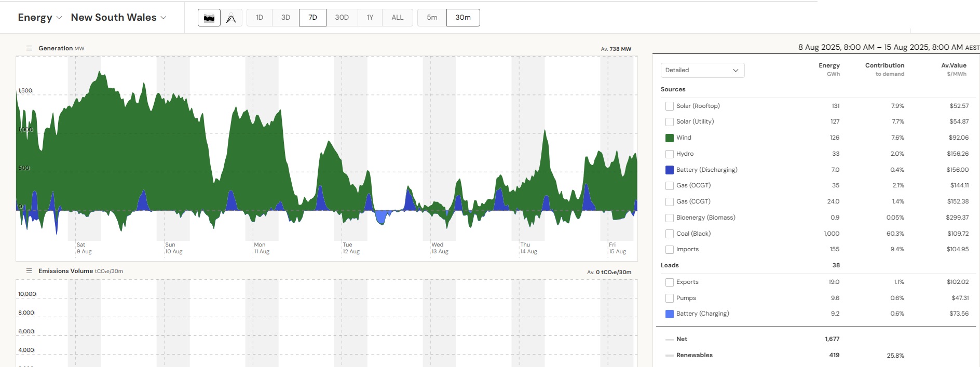Image resolution: width=980 pixels, height=367 pixels.
Task: Switch to the line chart icon
Action: point(231,18)
